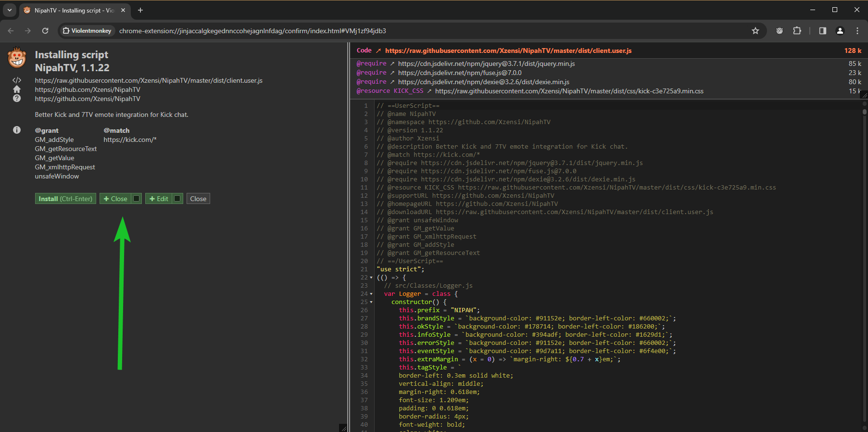Viewport: 868px width, 432px height.
Task: Open the browser side panel icon
Action: click(823, 31)
